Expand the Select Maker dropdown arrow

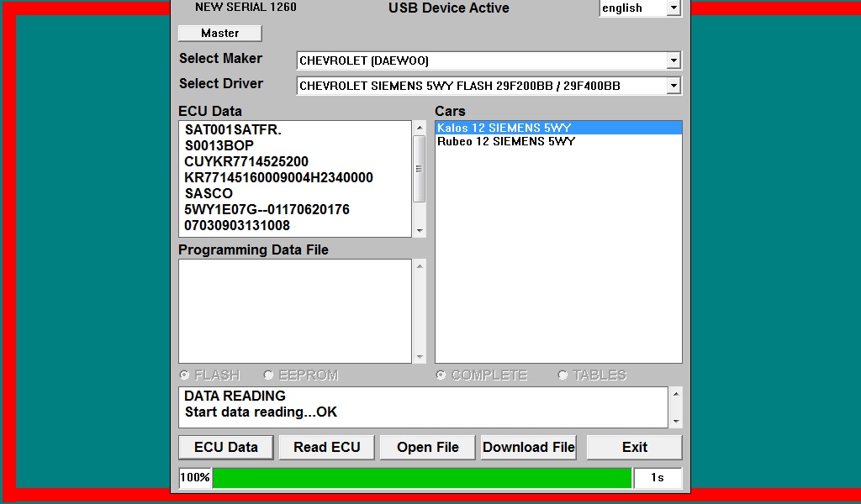click(x=673, y=60)
